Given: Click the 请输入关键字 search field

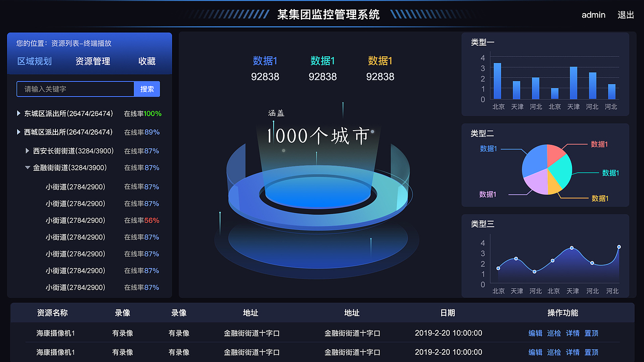Looking at the screenshot, I should (x=75, y=89).
